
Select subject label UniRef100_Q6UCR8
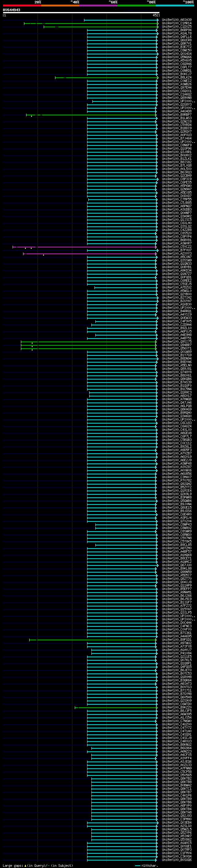click(176, 40)
